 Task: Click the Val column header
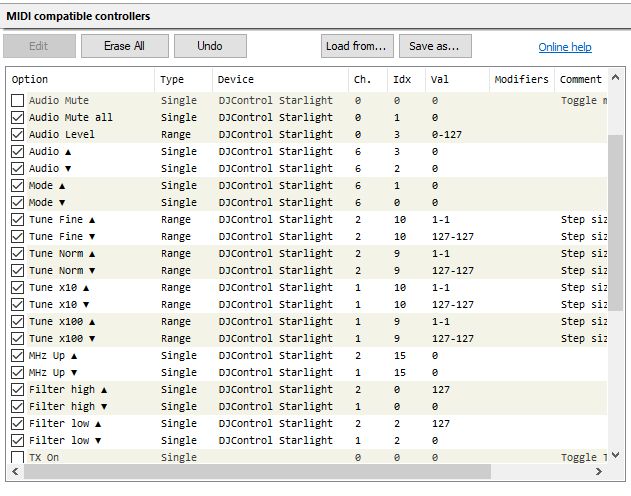456,79
